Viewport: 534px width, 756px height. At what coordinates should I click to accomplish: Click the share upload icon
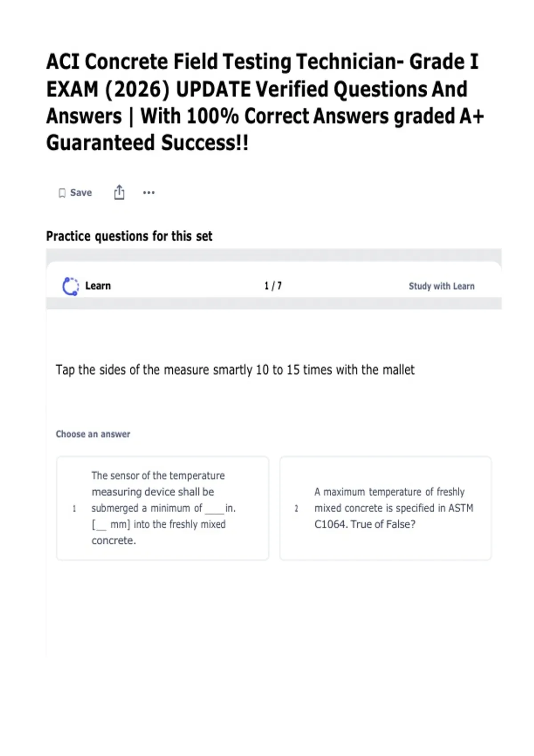(119, 193)
